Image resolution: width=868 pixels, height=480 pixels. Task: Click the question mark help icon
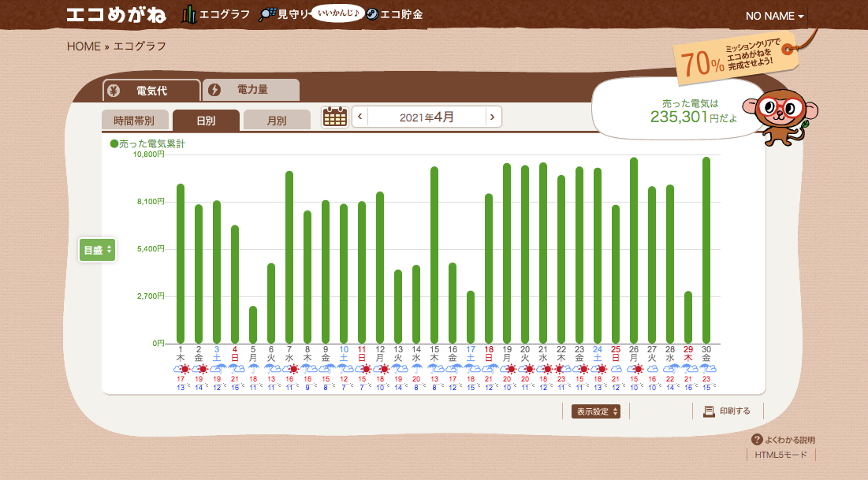pos(757,440)
